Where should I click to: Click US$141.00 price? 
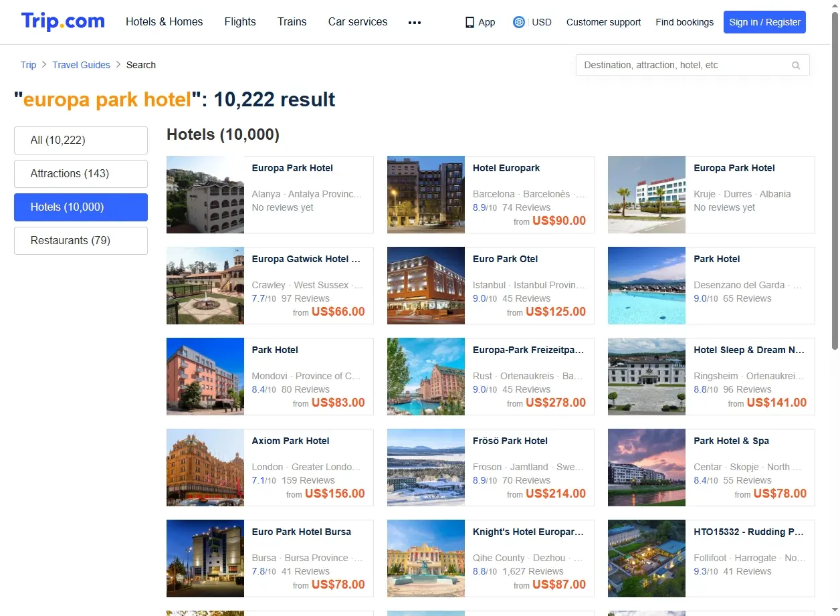tap(776, 403)
